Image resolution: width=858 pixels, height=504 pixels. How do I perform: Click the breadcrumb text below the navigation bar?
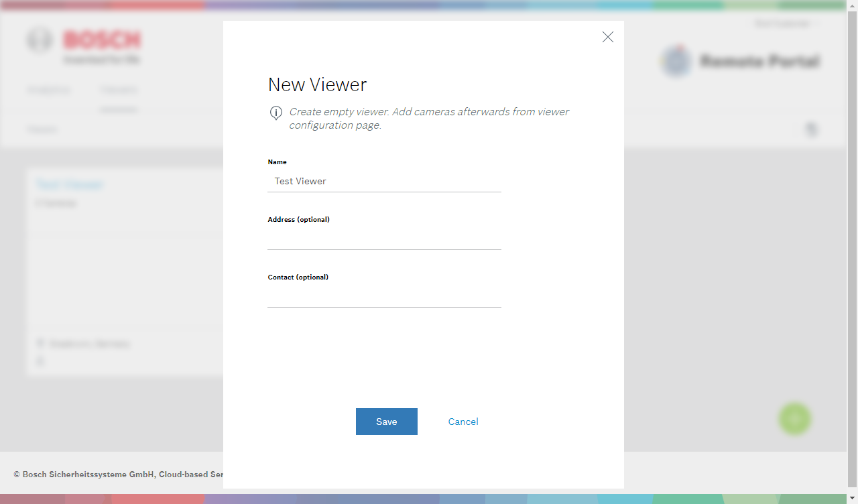click(x=43, y=129)
